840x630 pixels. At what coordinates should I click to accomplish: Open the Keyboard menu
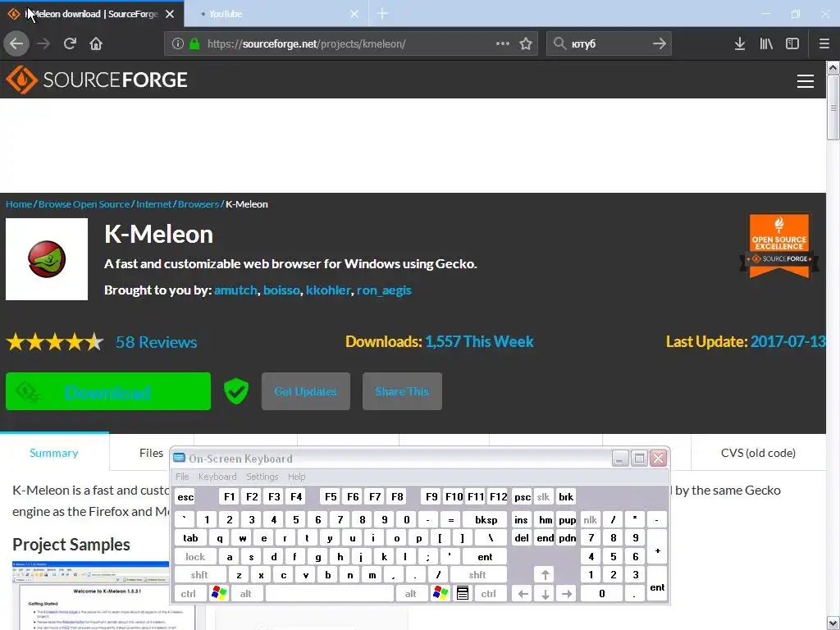coord(217,477)
